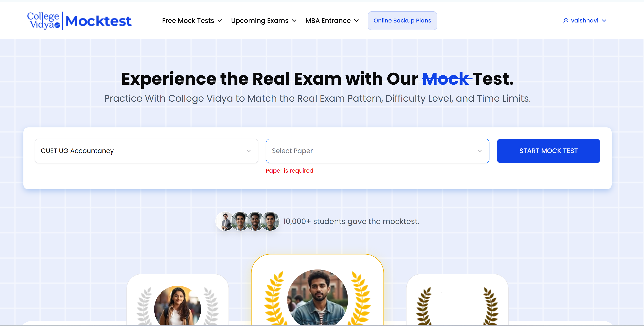Viewport: 644px width, 326px height.
Task: Click the arrow in CUET UG Accountancy field
Action: pyautogui.click(x=248, y=151)
